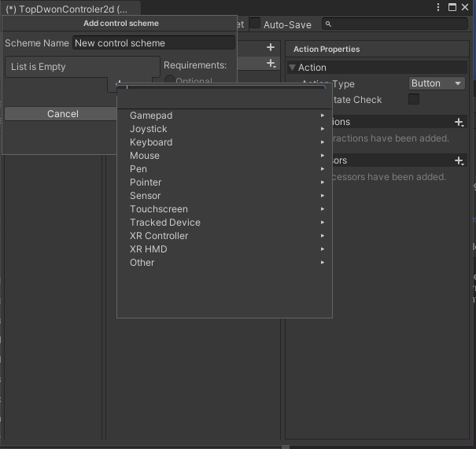The width and height of the screenshot is (476, 449).
Task: Maximize the input actions window
Action: coord(452,7)
